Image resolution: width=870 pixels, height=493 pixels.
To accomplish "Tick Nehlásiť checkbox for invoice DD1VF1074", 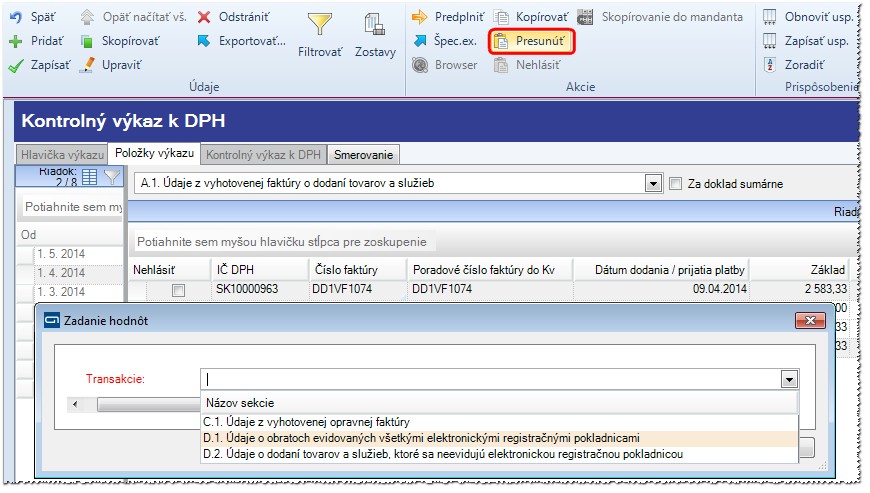I will (178, 290).
